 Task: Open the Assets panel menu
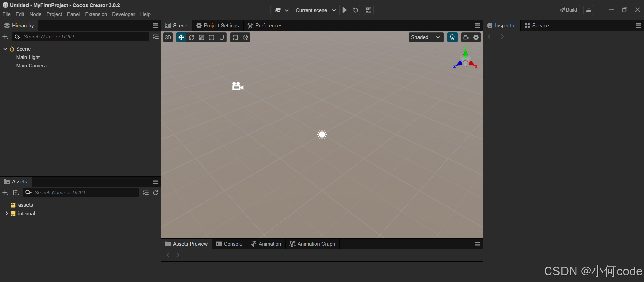click(155, 182)
